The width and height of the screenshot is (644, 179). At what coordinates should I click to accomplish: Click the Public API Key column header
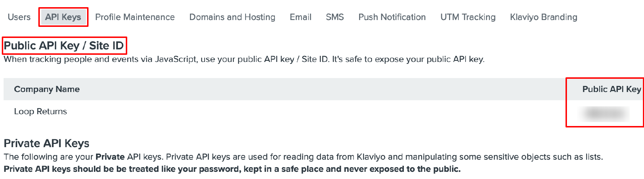611,89
